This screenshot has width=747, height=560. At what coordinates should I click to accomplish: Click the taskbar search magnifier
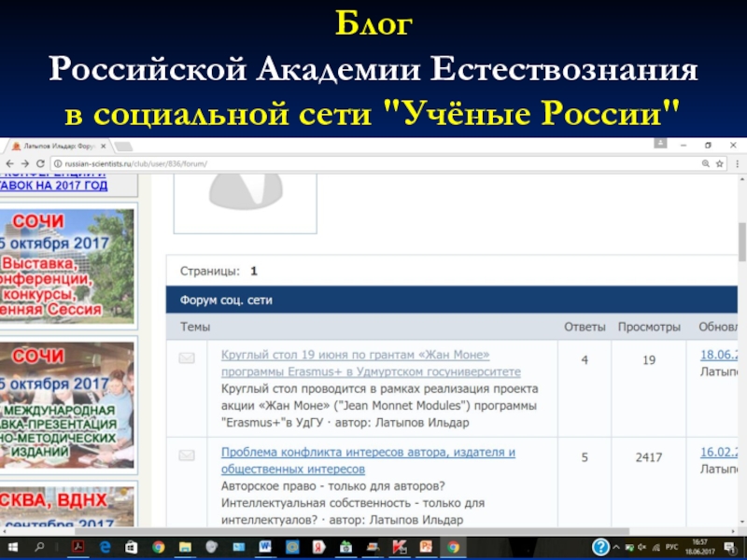click(x=39, y=547)
